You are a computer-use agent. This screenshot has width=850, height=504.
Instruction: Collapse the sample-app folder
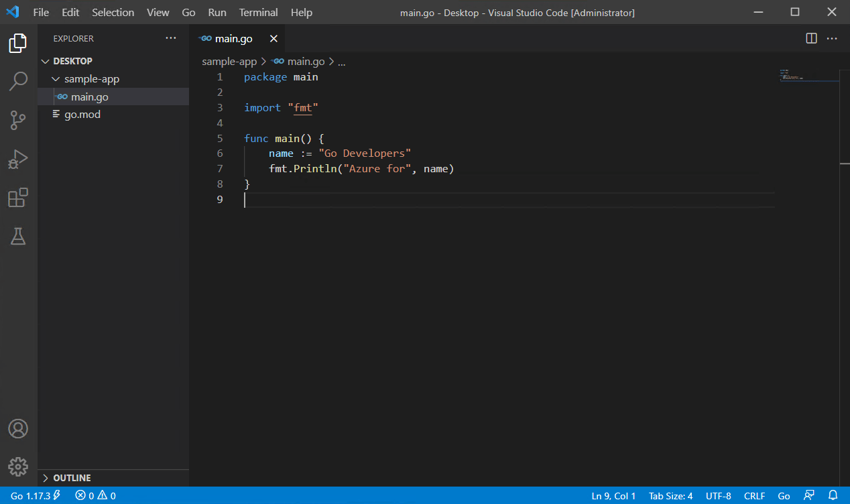point(56,78)
